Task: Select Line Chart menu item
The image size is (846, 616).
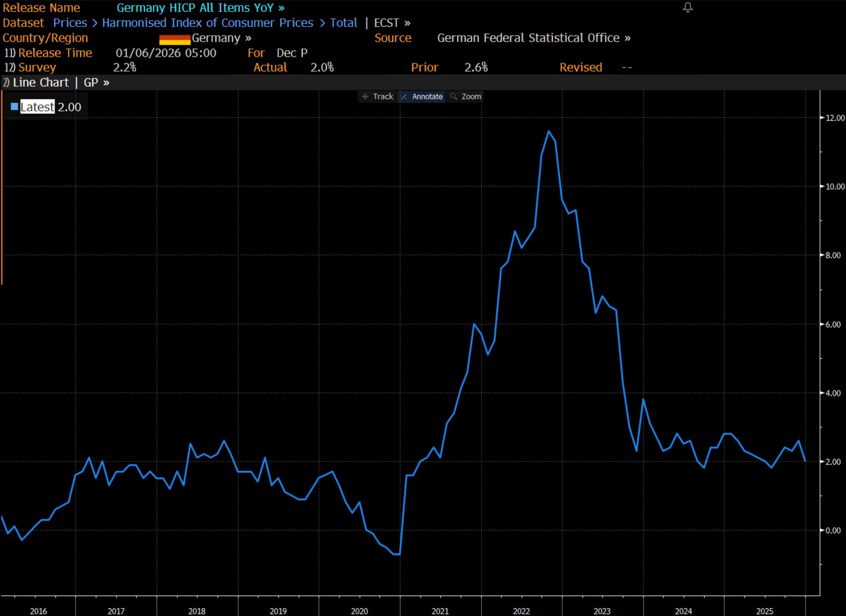Action: [x=41, y=82]
